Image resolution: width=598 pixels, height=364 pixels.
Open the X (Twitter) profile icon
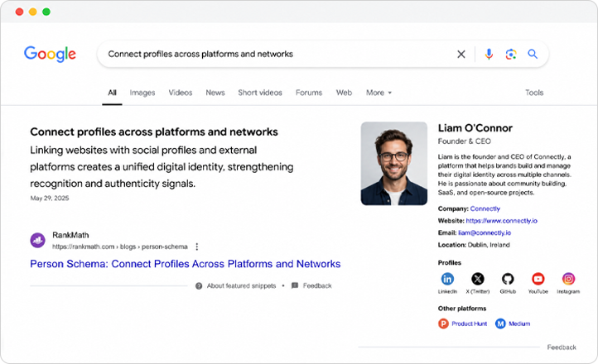coord(477,279)
